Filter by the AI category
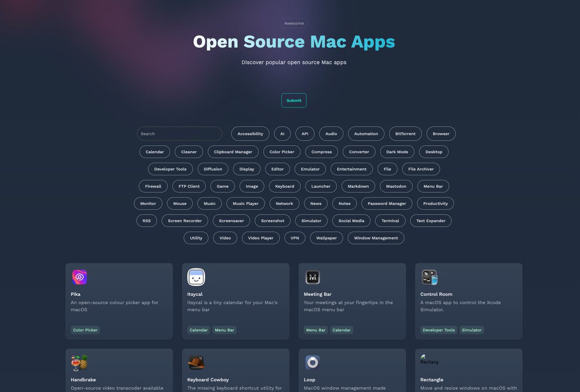The image size is (580, 392). coord(282,134)
